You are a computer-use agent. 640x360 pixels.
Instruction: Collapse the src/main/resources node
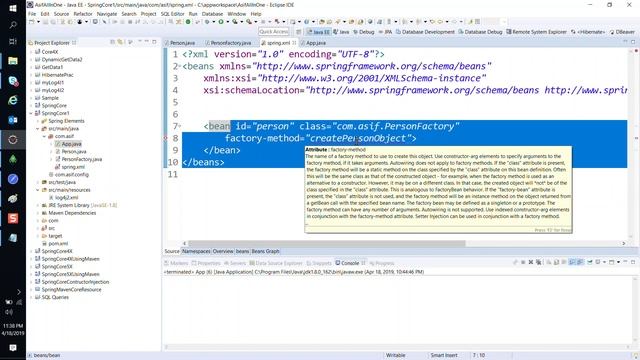(x=38, y=190)
